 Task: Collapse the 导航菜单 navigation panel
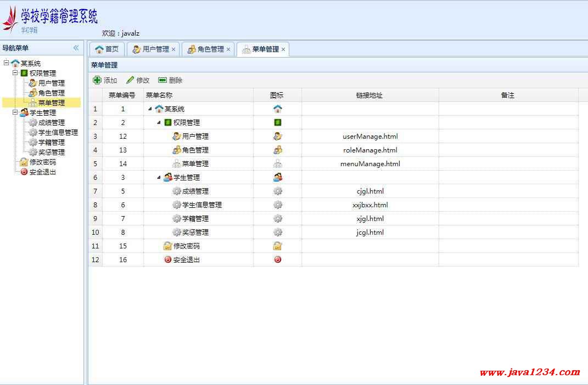[76, 48]
